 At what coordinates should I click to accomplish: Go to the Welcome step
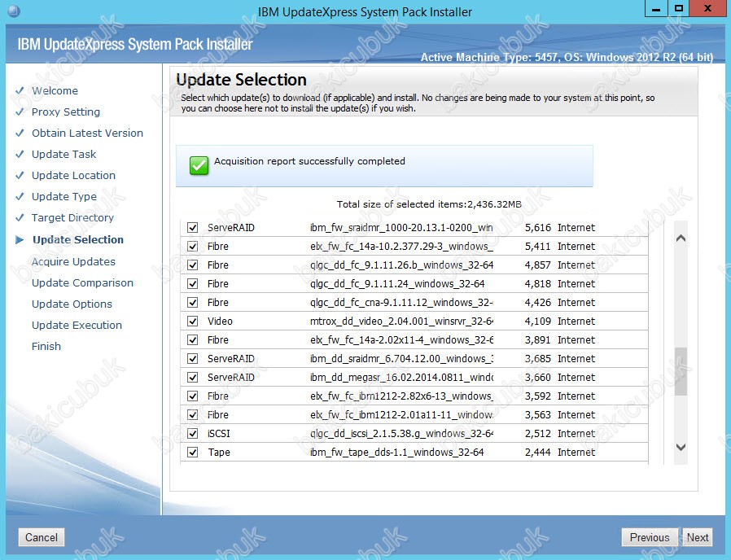pos(55,90)
